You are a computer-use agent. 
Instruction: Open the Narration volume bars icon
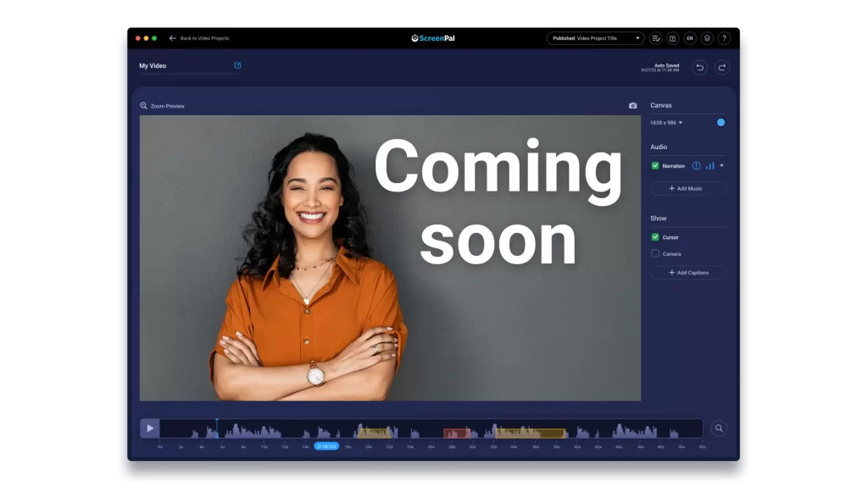pyautogui.click(x=710, y=165)
